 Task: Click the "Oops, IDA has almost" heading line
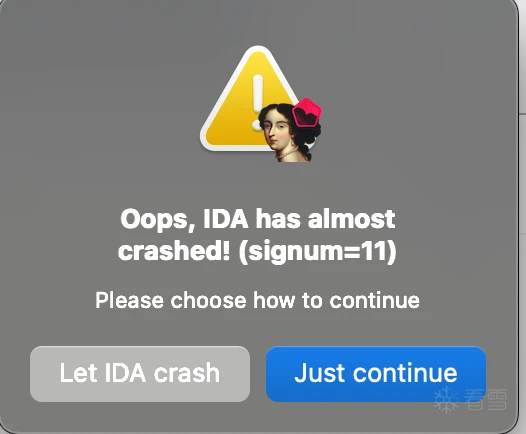[x=258, y=219]
